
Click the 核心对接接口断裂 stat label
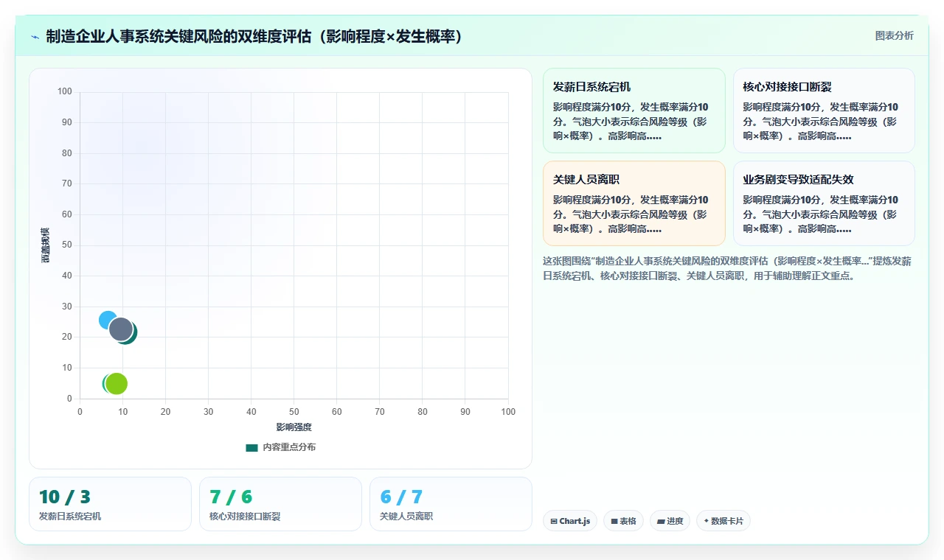point(245,517)
